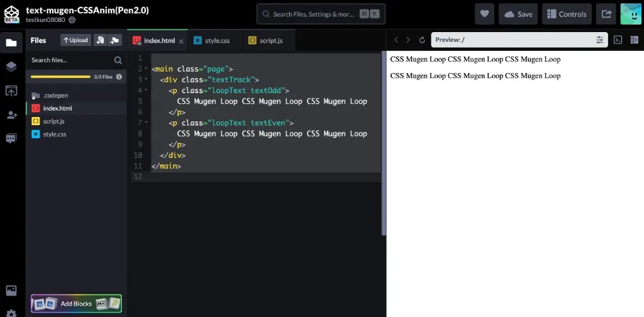This screenshot has width=644, height=317.
Task: Click the Files panel heading
Action: click(x=38, y=40)
